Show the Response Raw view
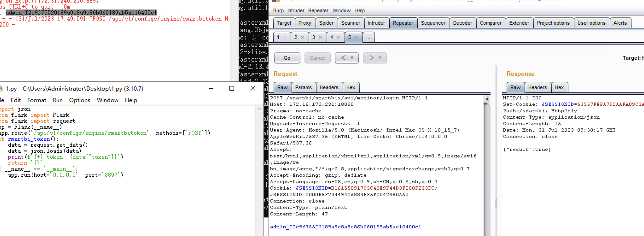The image size is (644, 236). coord(515,88)
